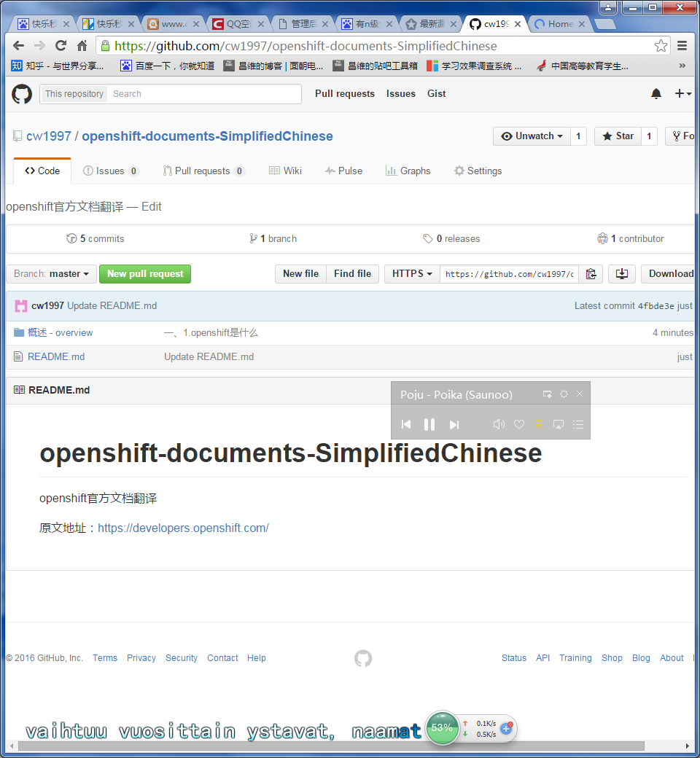Star the repository

[x=618, y=136]
